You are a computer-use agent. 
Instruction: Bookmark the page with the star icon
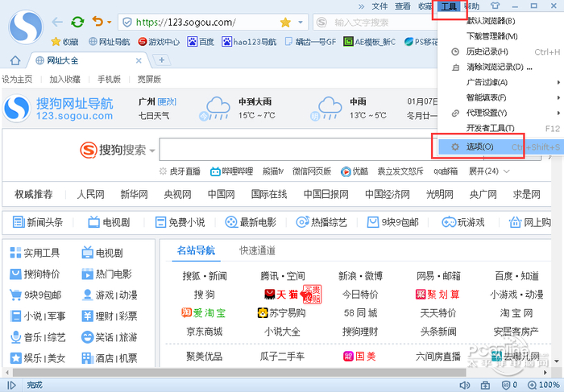pyautogui.click(x=285, y=23)
